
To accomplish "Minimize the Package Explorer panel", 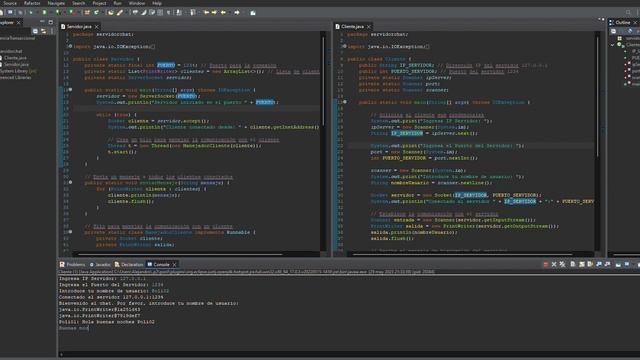I will pyautogui.click(x=42, y=21).
